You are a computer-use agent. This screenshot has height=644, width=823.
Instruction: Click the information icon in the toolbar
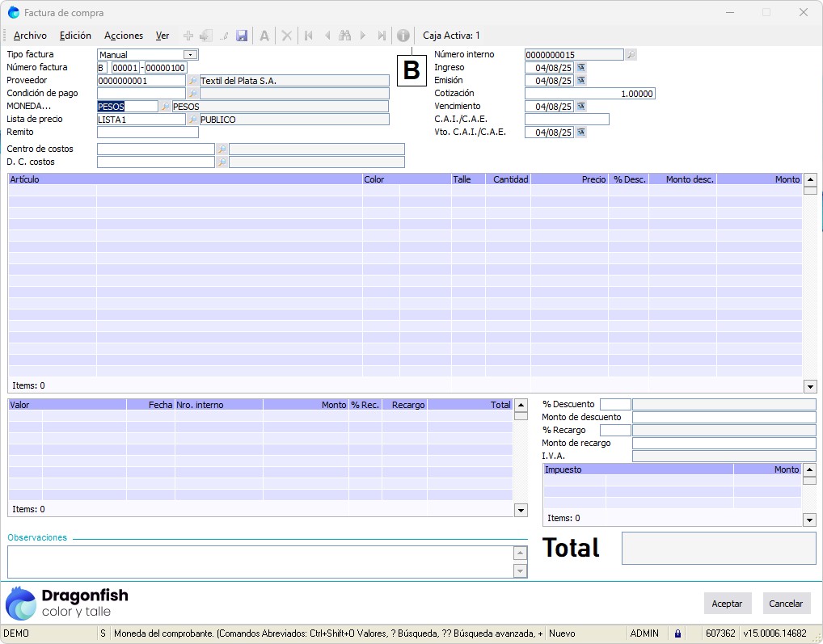point(403,36)
